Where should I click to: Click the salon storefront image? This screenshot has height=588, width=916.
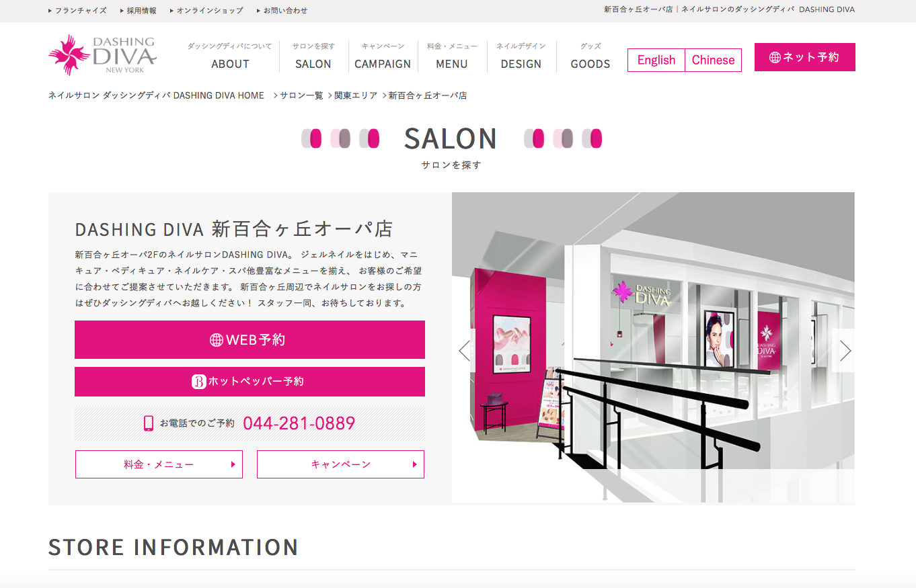click(x=653, y=347)
